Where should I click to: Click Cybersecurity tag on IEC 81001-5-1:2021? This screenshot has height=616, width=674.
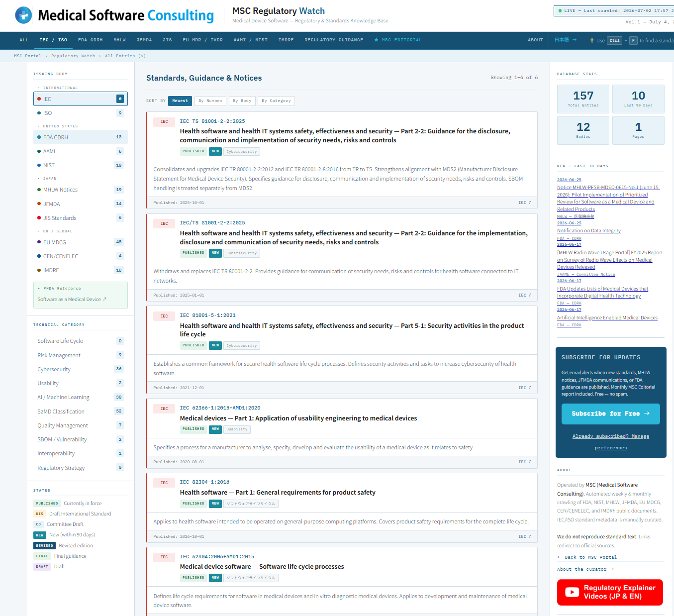coord(242,346)
